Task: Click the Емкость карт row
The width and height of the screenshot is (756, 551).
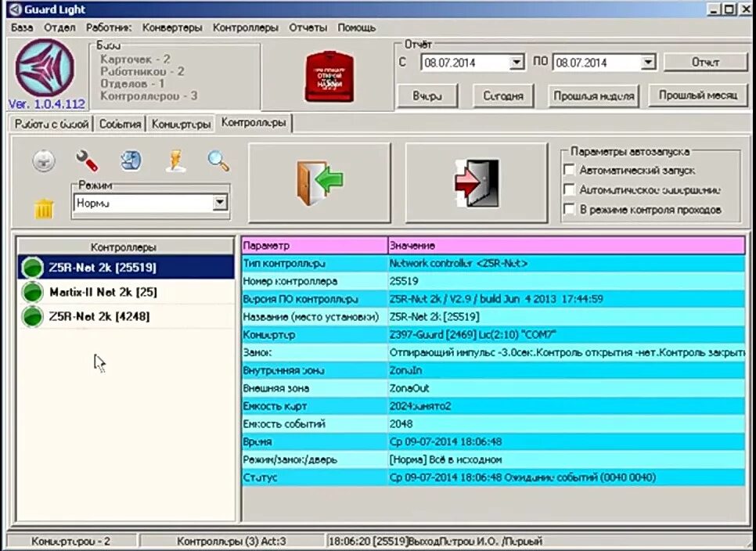Action: pyautogui.click(x=493, y=406)
